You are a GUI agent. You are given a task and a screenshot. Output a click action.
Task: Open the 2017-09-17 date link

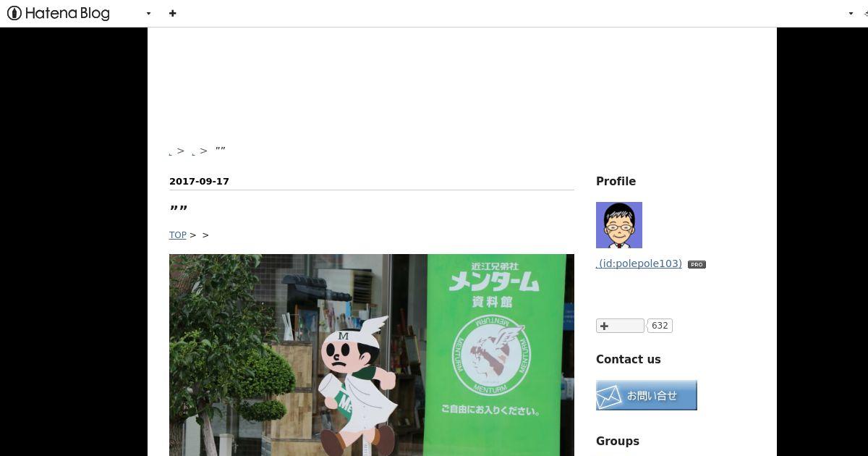click(199, 181)
